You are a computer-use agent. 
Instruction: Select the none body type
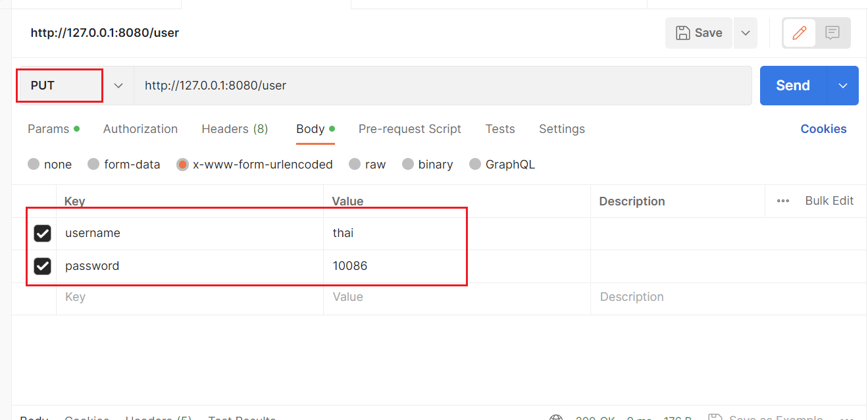[x=34, y=165]
